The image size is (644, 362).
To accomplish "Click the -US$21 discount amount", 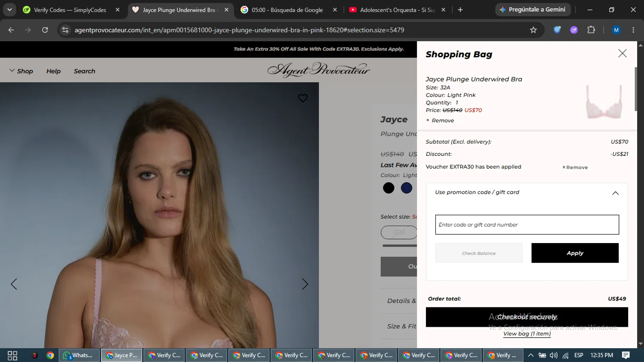I will tap(619, 154).
